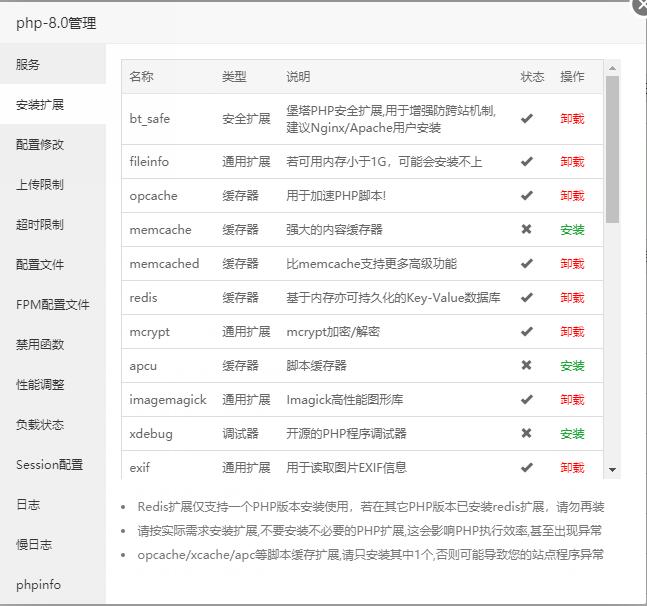The image size is (647, 606).
Task: Click the 操作 column header
Action: pos(572,77)
